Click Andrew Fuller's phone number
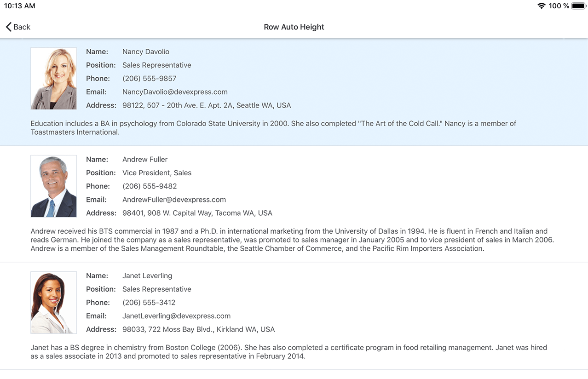 pos(150,186)
